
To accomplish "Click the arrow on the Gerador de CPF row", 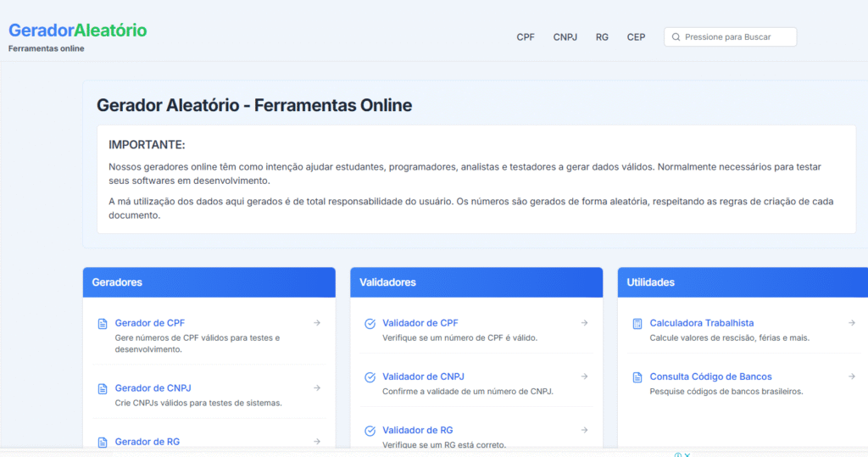I will [317, 323].
